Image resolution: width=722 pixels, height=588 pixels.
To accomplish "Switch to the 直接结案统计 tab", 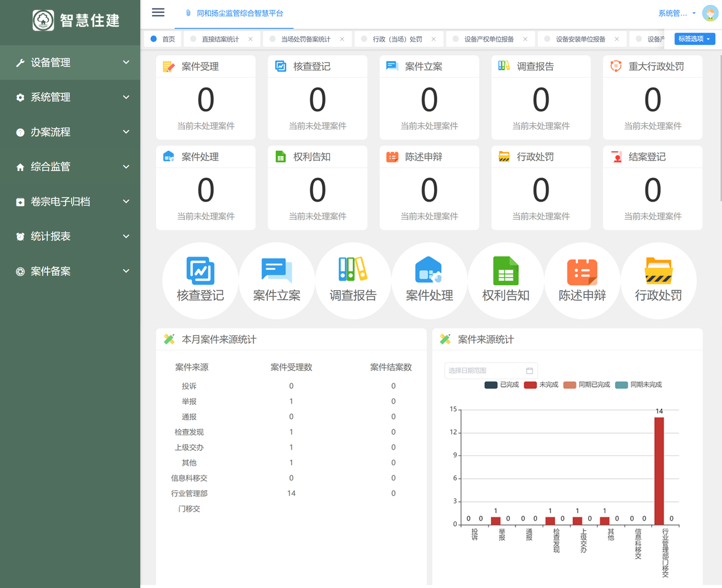I will tap(220, 39).
